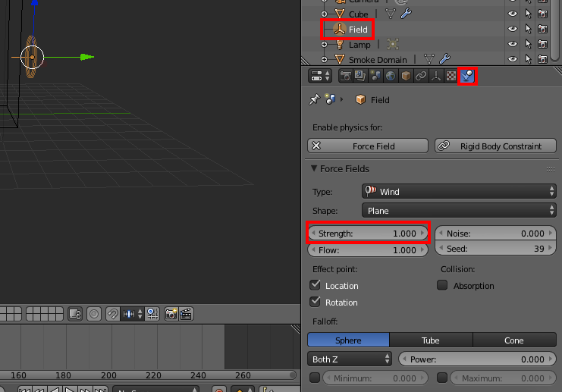The height and width of the screenshot is (392, 562).
Task: Click the snap target grid icon
Action: coord(152,314)
